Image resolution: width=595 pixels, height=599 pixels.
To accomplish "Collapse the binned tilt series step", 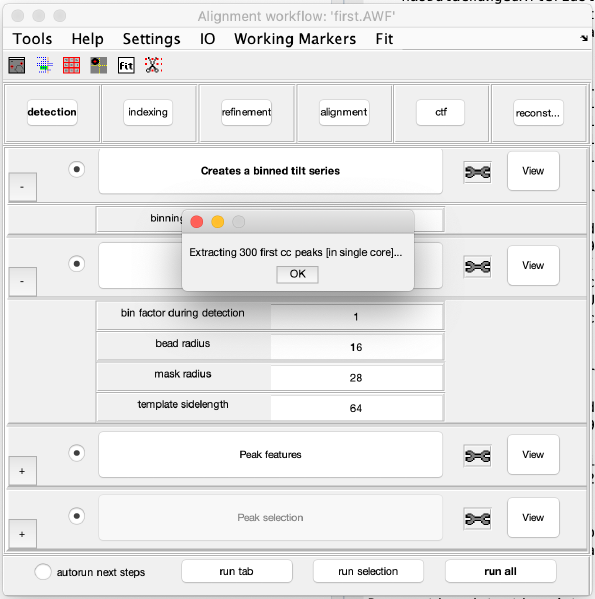I will [x=22, y=187].
